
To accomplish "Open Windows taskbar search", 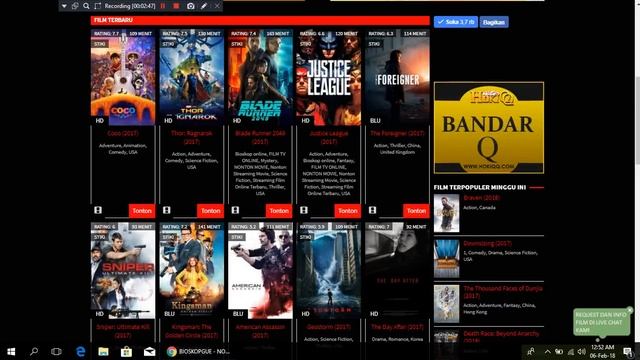I will 34,351.
